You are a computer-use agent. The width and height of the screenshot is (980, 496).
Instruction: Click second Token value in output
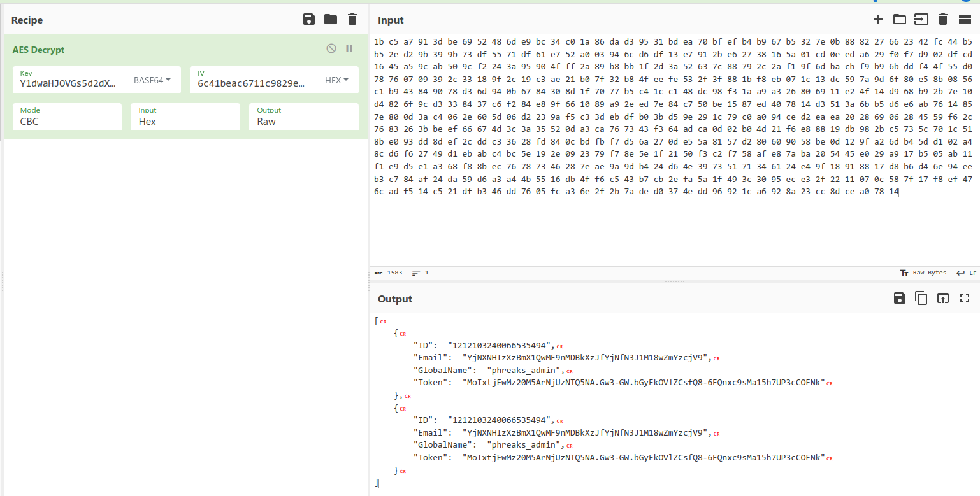click(644, 457)
